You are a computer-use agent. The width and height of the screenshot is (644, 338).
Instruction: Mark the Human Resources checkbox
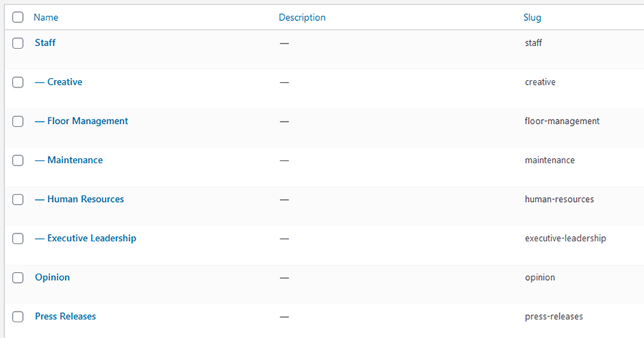click(18, 200)
